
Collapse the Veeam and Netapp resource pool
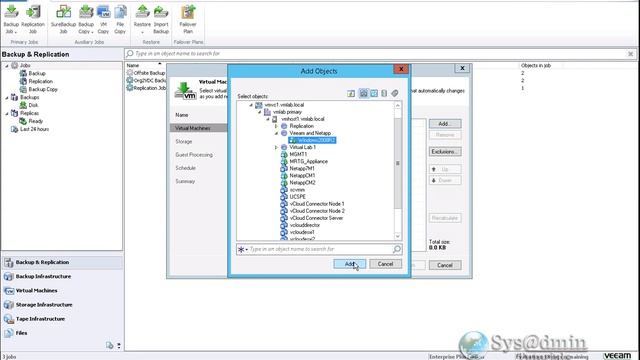coord(276,133)
